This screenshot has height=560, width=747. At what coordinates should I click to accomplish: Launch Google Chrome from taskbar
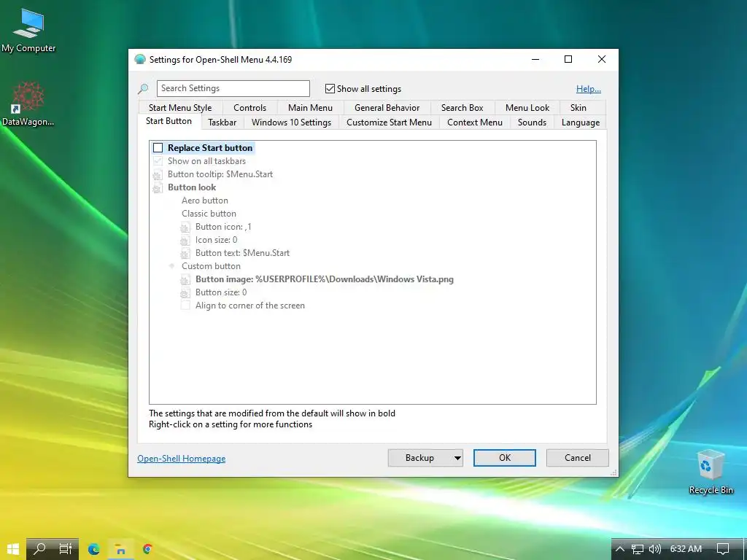click(147, 549)
